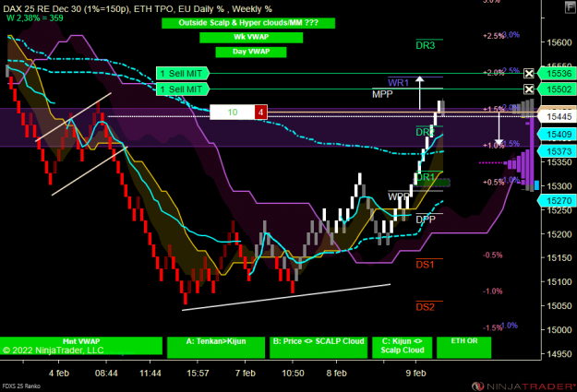Click the 15000 price axis label
Screen dimensions: 577x392
(559, 330)
